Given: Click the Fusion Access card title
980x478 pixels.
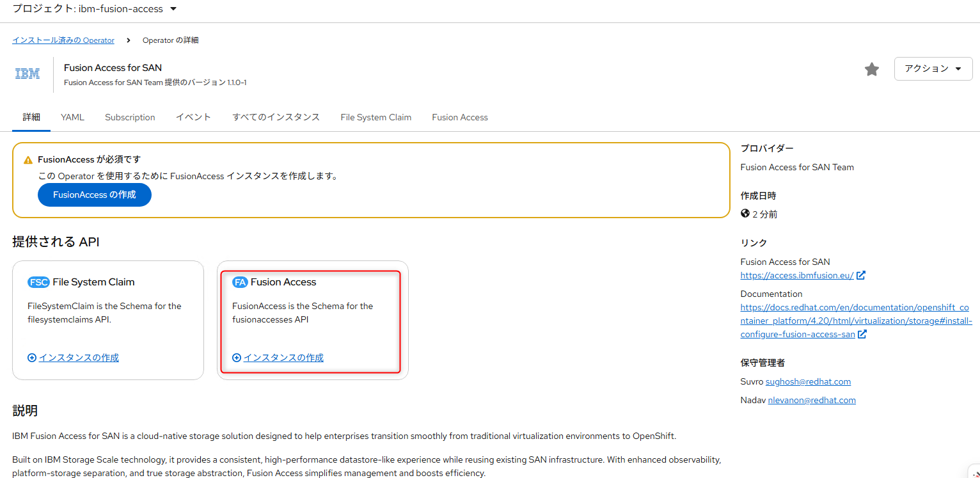Looking at the screenshot, I should (283, 282).
